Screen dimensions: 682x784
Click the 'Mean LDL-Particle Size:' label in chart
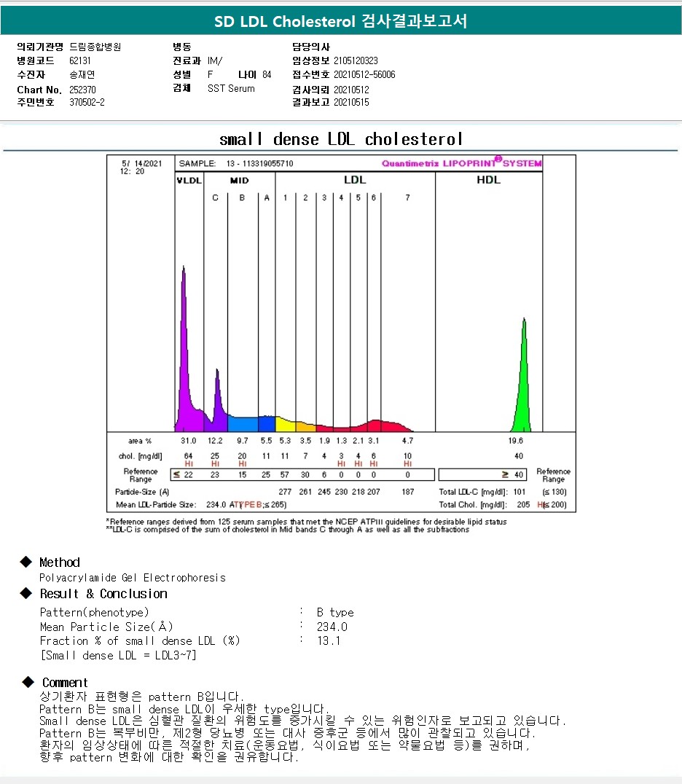coord(156,504)
